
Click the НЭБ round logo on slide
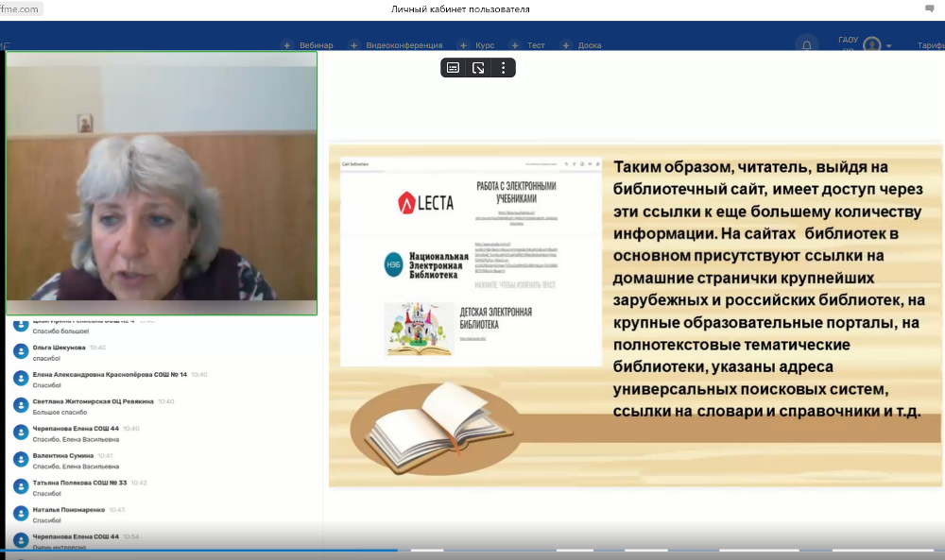point(393,265)
